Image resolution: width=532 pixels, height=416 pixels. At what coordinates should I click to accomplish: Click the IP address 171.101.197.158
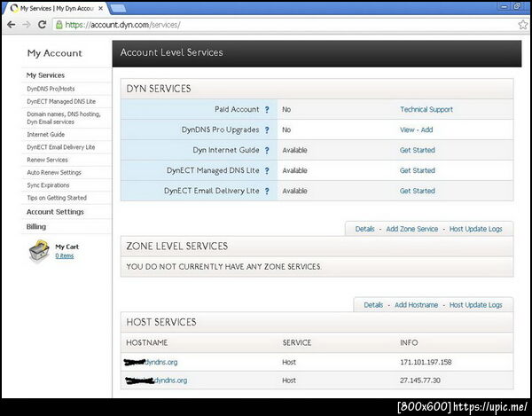(426, 362)
